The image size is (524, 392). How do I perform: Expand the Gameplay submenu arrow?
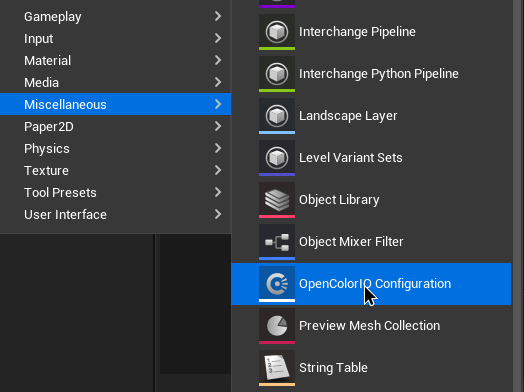tap(218, 16)
